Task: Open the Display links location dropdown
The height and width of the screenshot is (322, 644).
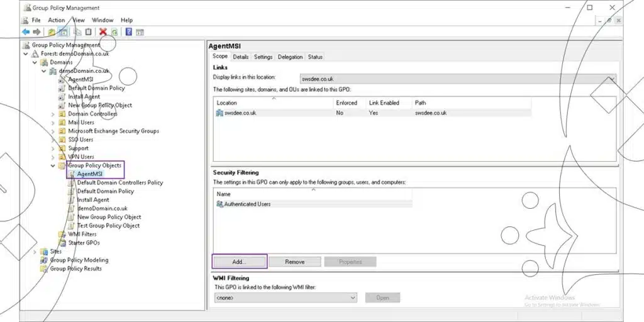Action: click(610, 79)
